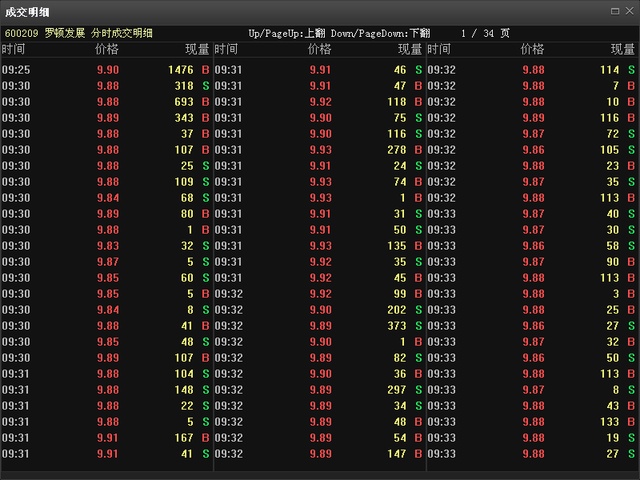Select the 104 volume cell
640x480 pixels.
click(184, 374)
